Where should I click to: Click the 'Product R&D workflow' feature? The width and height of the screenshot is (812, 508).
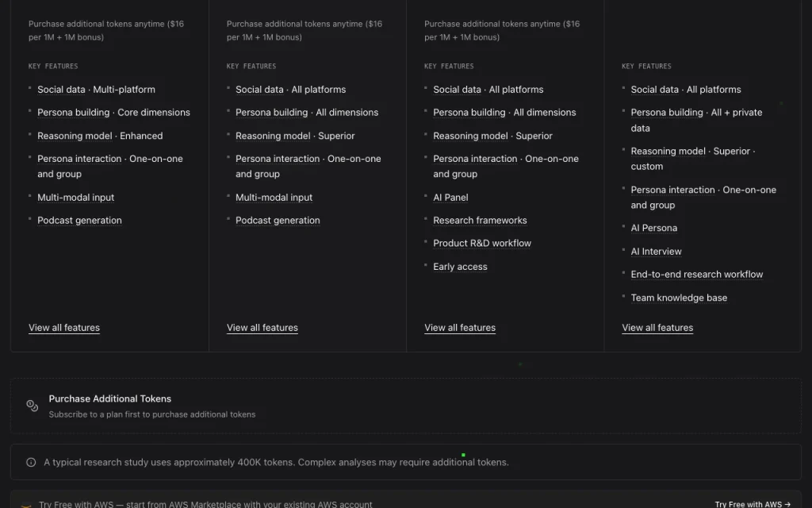coord(482,243)
